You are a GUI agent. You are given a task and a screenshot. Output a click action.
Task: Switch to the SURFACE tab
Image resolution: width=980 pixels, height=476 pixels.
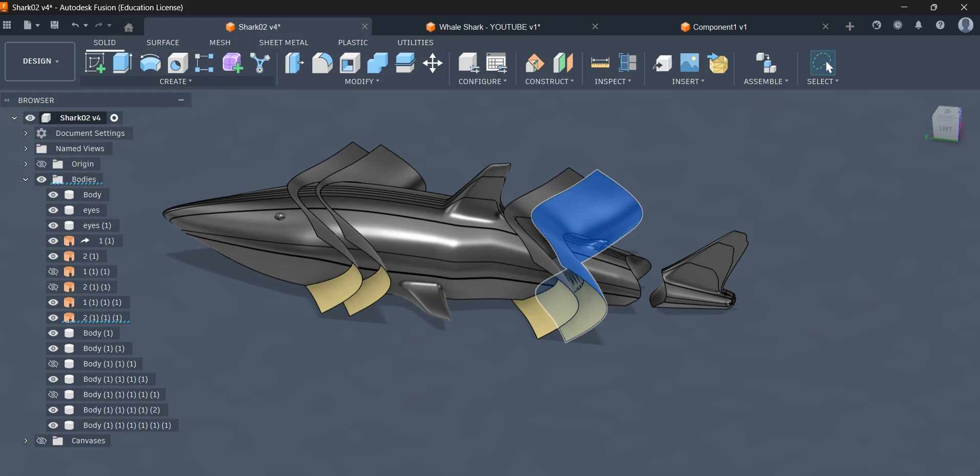point(163,43)
